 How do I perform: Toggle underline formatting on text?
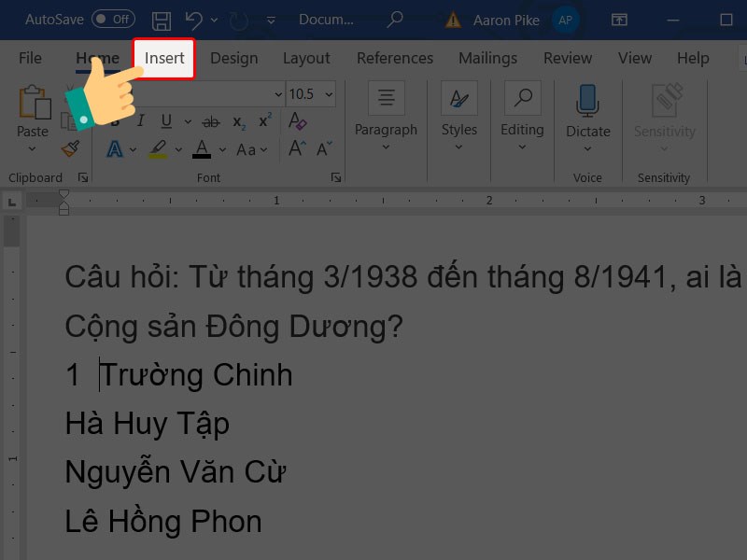coord(165,120)
